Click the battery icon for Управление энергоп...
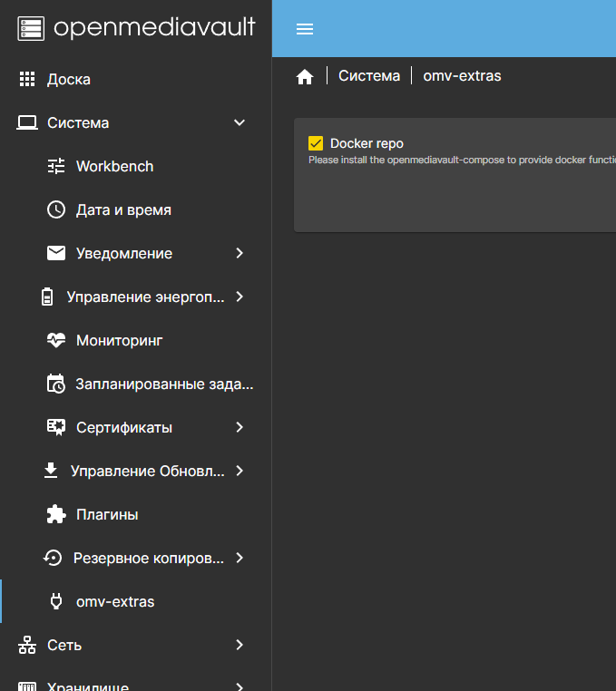Viewport: 616px width, 691px height. (x=47, y=297)
